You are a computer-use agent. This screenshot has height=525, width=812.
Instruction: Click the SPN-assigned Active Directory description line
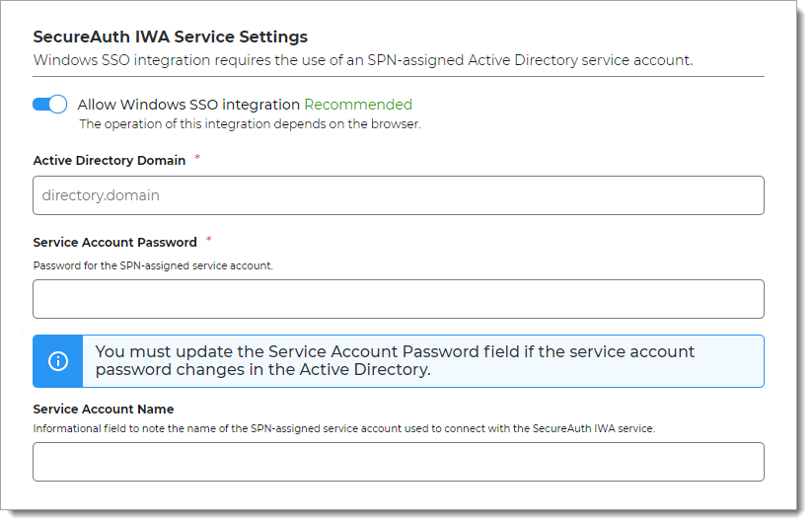[362, 60]
